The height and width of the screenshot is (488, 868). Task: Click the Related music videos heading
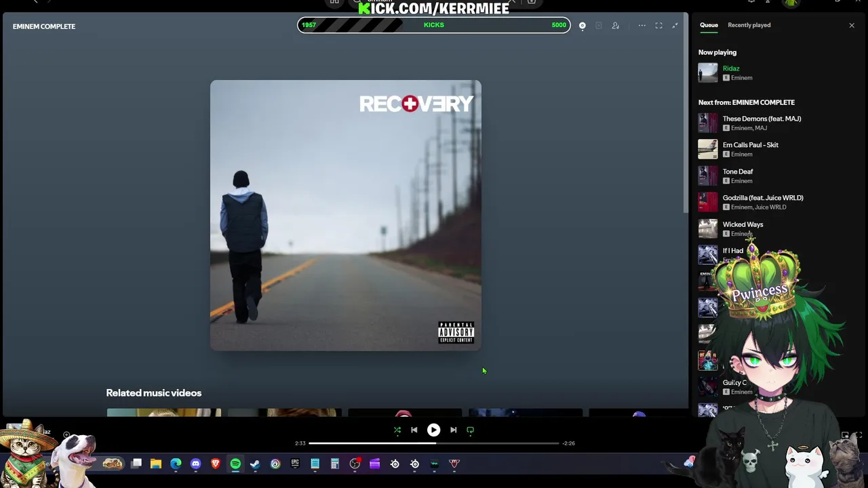[154, 393]
